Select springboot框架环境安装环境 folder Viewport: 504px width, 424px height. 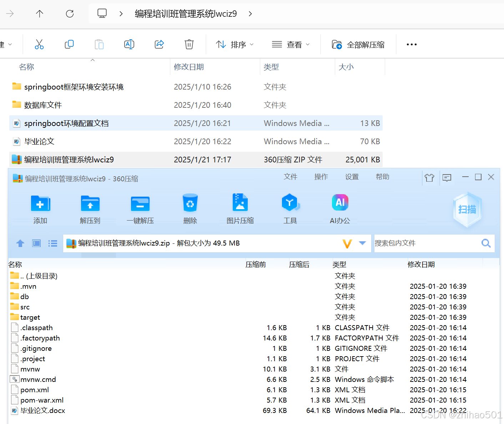pos(196,87)
